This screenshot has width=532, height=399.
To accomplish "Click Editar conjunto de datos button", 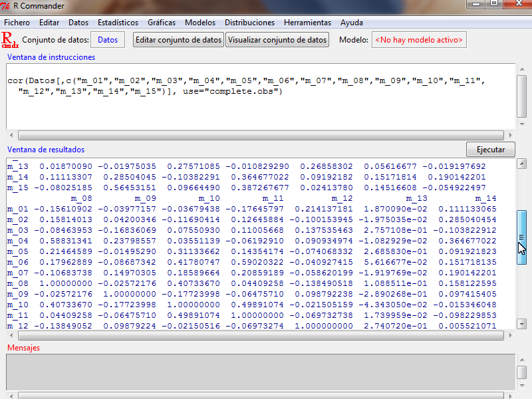I will (x=178, y=40).
